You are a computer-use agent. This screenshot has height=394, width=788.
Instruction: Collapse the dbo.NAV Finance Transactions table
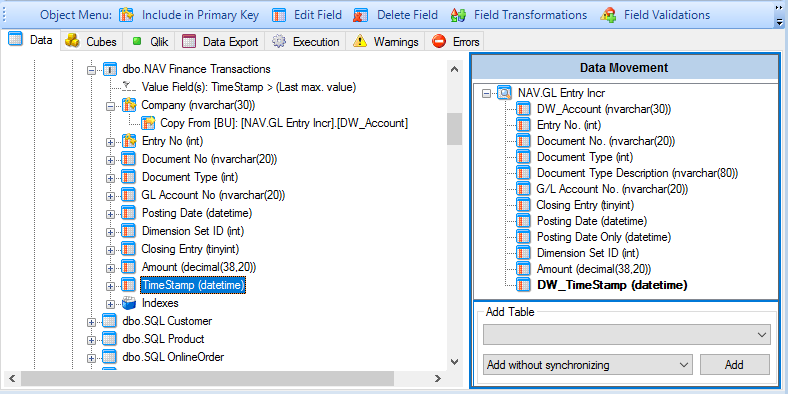91,70
